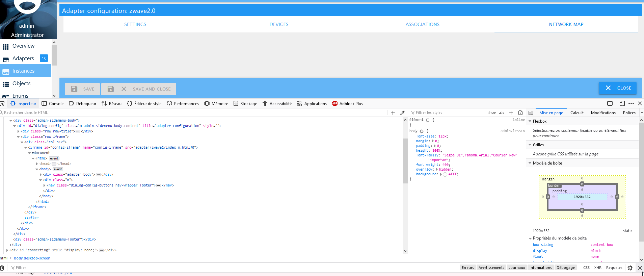Open the Console devtools tab
Viewport: 644px width, 276px height.
point(53,104)
